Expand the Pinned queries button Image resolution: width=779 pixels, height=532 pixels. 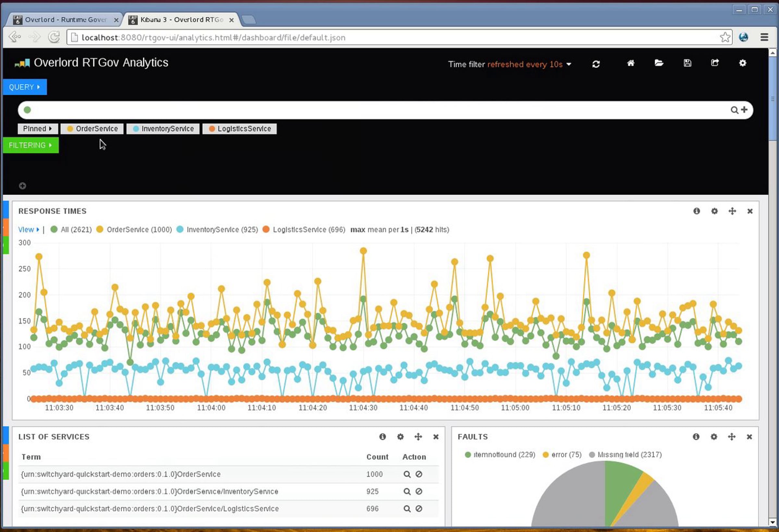[x=38, y=129]
